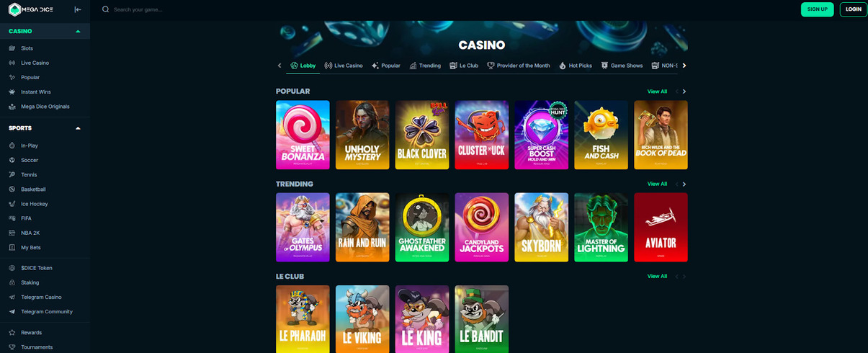Collapse the Sports section chevron
Image resolution: width=868 pixels, height=353 pixels.
click(78, 128)
